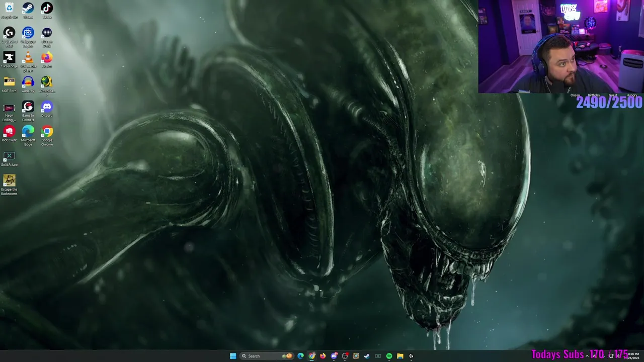644x362 pixels.
Task: Open the Firefox desktop shortcut
Action: (x=47, y=60)
